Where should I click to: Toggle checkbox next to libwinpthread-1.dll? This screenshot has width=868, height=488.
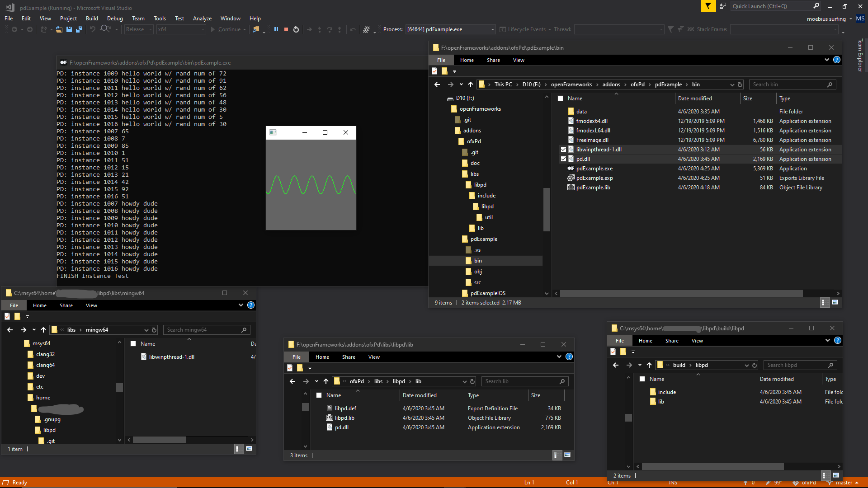click(563, 149)
